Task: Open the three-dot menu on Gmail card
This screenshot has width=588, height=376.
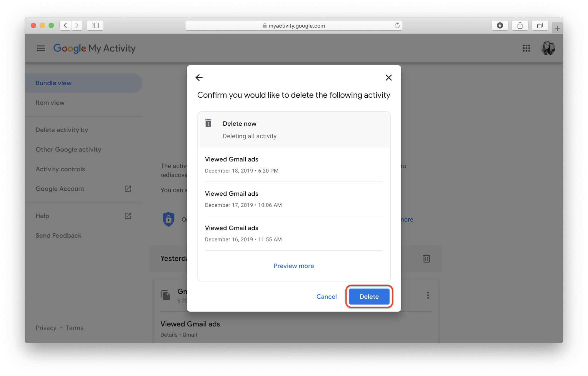Action: [x=428, y=295]
